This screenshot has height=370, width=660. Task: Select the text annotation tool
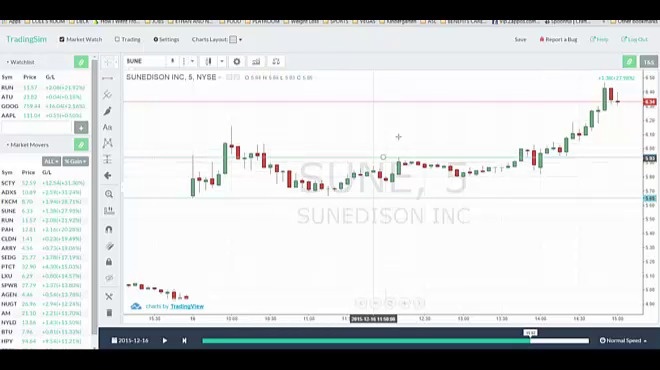108,127
